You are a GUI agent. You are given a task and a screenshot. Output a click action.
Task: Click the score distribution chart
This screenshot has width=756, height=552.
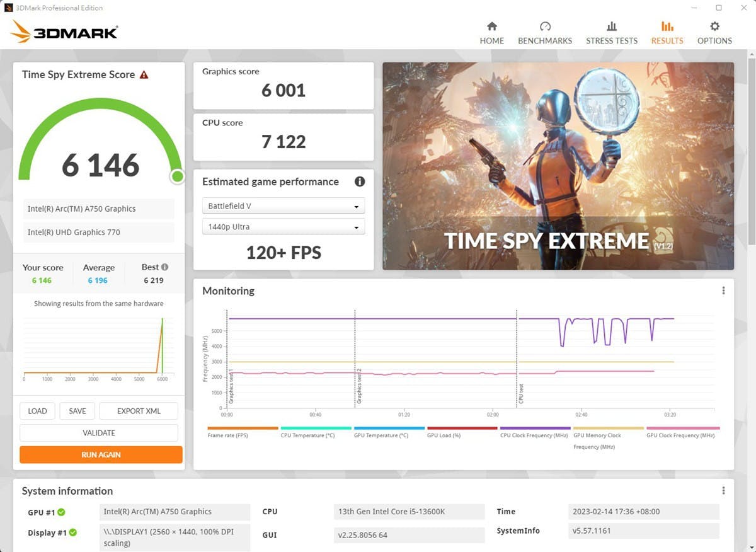click(x=99, y=348)
